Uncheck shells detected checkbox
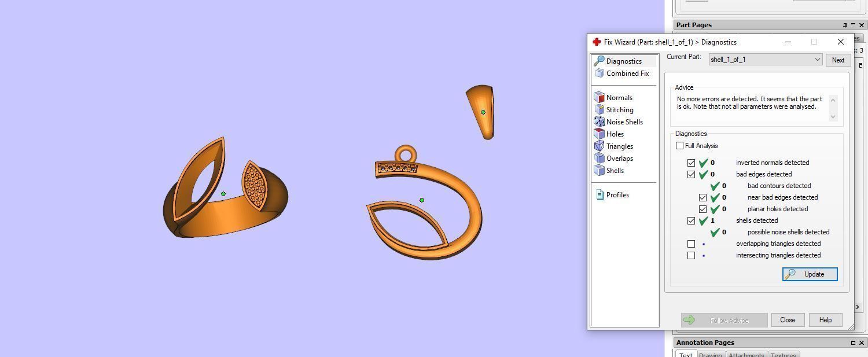The width and height of the screenshot is (868, 357). pos(691,220)
